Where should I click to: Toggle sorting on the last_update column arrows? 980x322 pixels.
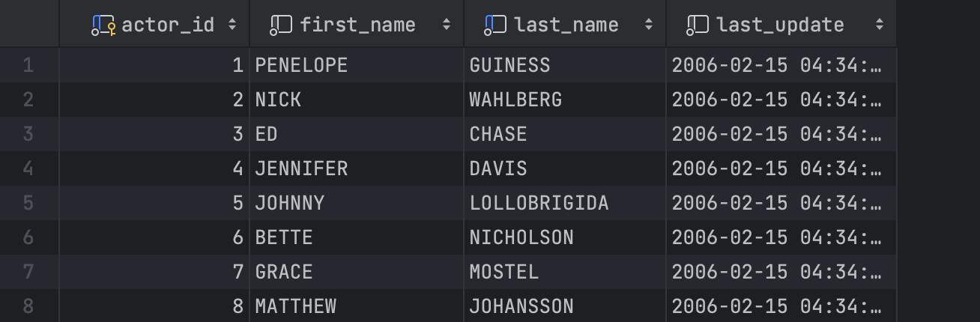(879, 25)
